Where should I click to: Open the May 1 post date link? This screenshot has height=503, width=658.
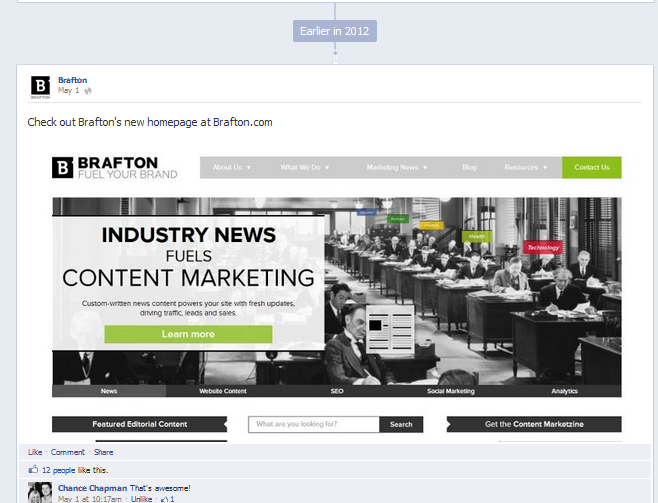[x=68, y=90]
